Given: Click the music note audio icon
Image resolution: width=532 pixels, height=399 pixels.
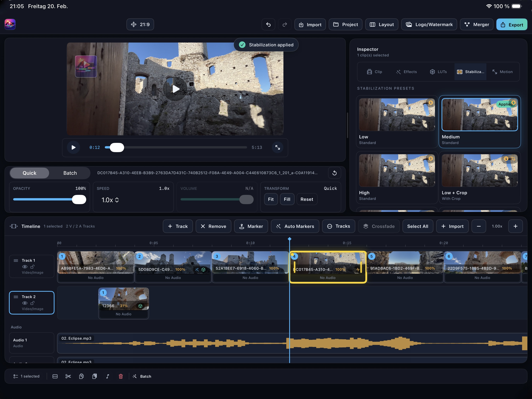Looking at the screenshot, I should [107, 376].
